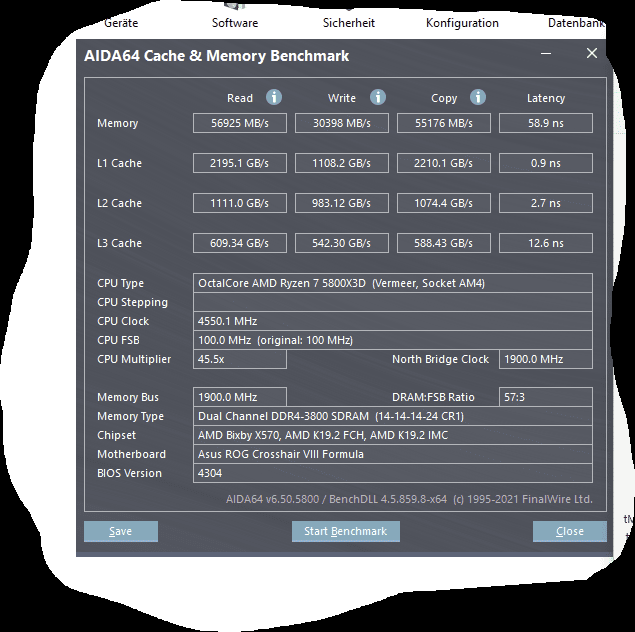Click CPU Multiplier value 45.5x
Screen dimensions: 635x632
coord(240,359)
